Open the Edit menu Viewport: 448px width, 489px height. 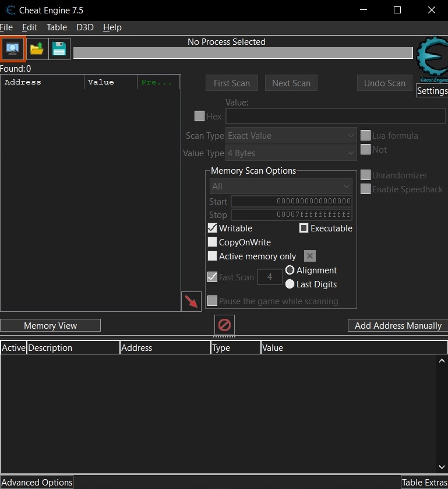30,27
